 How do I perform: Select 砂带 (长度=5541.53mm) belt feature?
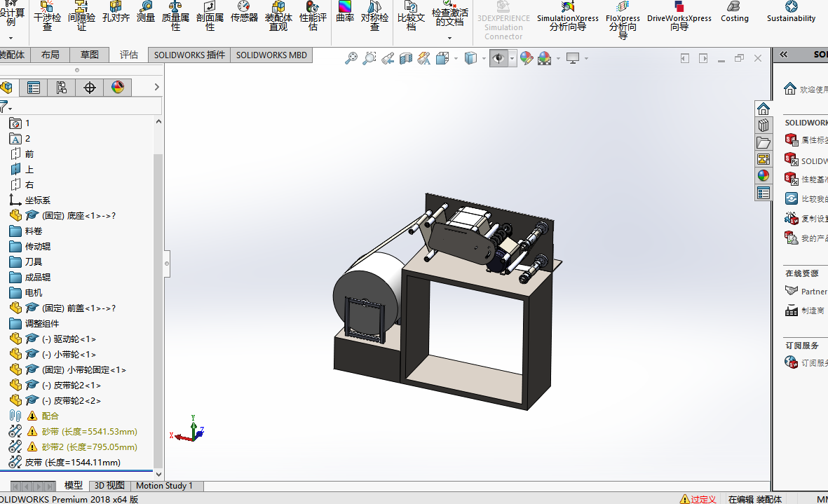pyautogui.click(x=89, y=431)
